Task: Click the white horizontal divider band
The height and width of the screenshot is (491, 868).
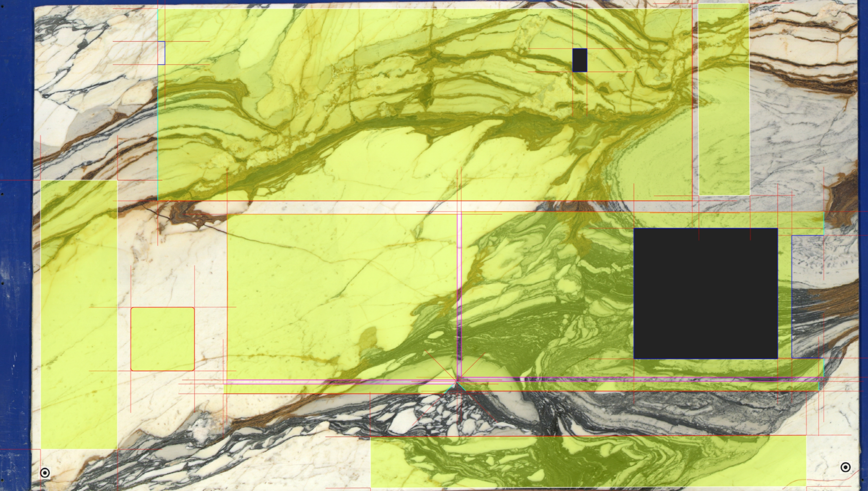Action: (x=331, y=206)
